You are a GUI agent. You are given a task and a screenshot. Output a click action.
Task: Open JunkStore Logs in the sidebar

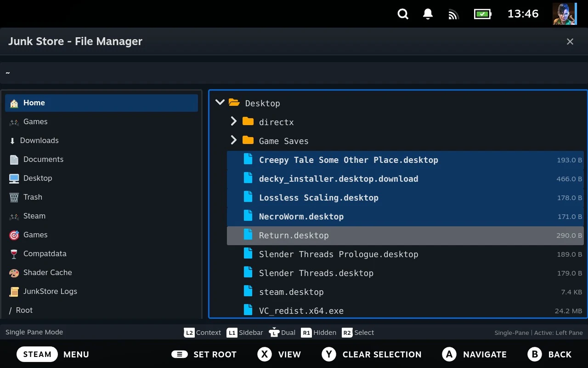[x=102, y=291]
